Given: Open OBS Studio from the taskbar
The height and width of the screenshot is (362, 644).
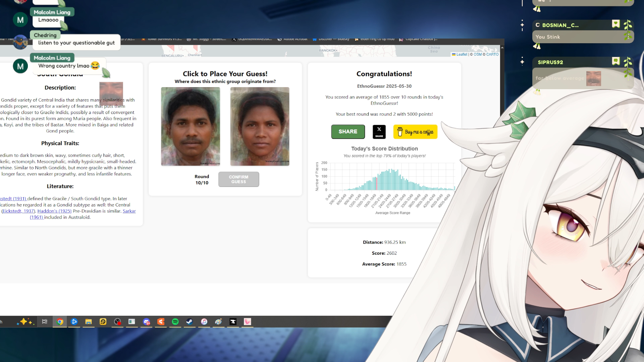Looking at the screenshot, I should (x=117, y=322).
